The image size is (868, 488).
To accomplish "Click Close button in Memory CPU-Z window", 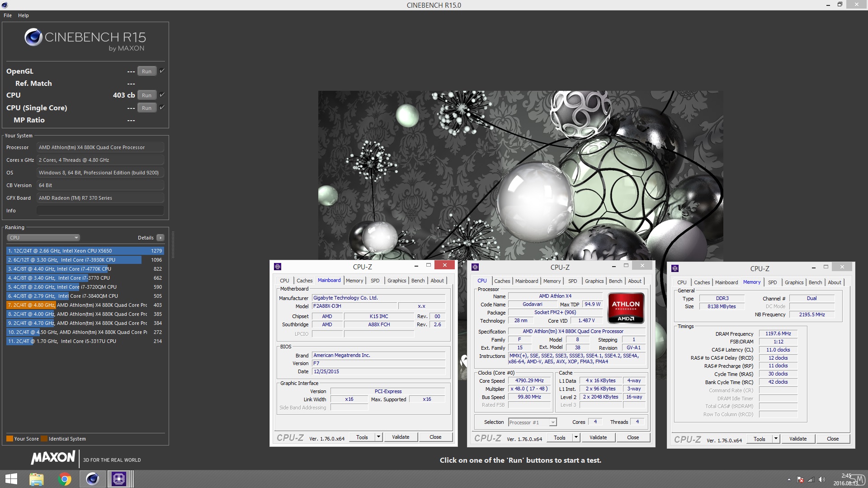I will click(x=833, y=439).
